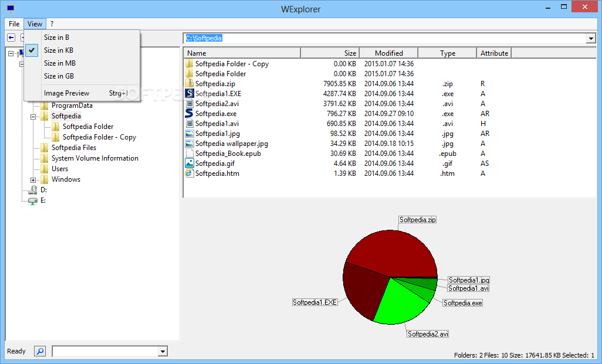Click the D: drive icon
The width and height of the screenshot is (602, 364).
point(33,190)
